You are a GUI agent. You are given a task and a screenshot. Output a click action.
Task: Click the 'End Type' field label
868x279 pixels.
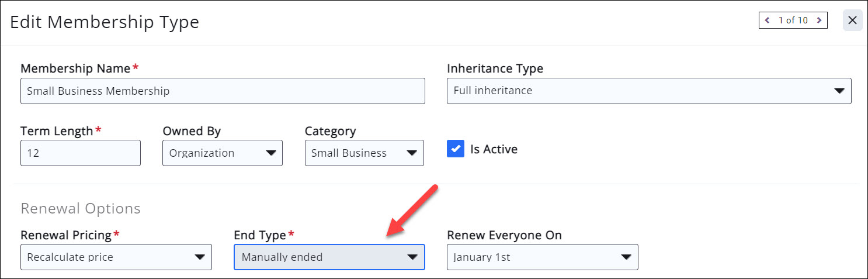pyautogui.click(x=260, y=235)
